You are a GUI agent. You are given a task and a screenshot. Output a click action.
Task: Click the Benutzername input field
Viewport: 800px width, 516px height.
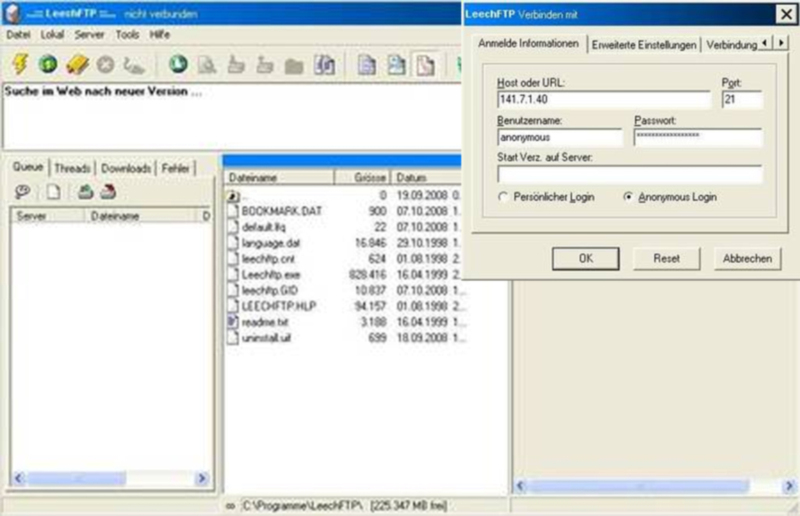[560, 137]
